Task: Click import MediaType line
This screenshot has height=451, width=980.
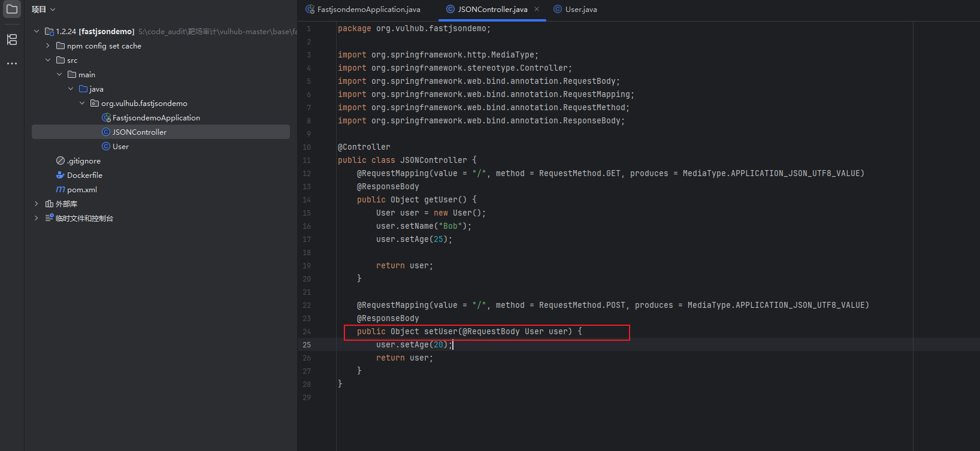Action: (438, 55)
